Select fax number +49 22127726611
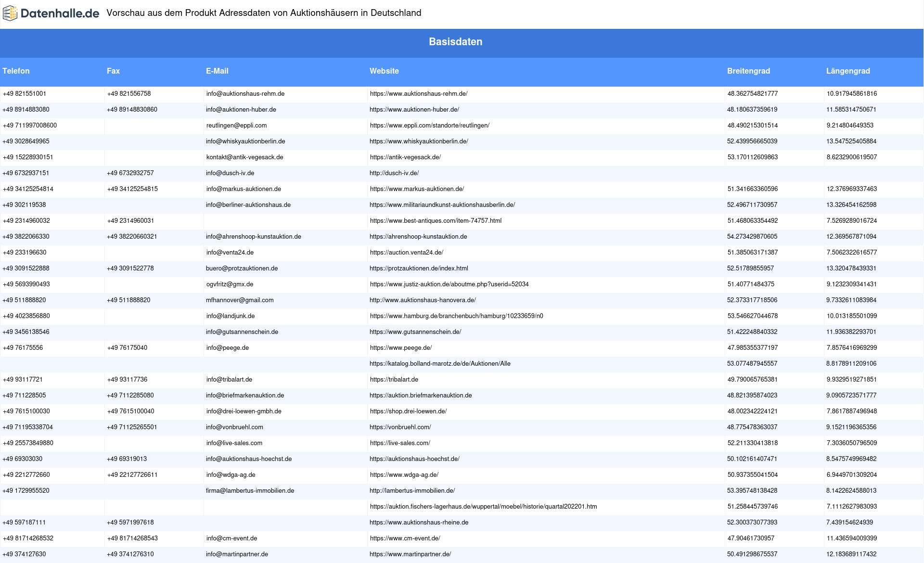 point(132,475)
